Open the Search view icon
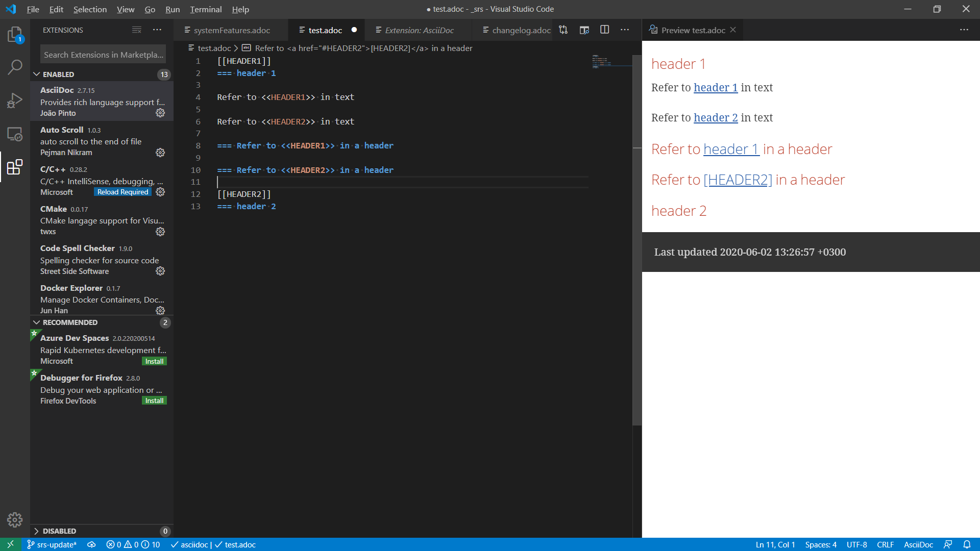 point(15,67)
